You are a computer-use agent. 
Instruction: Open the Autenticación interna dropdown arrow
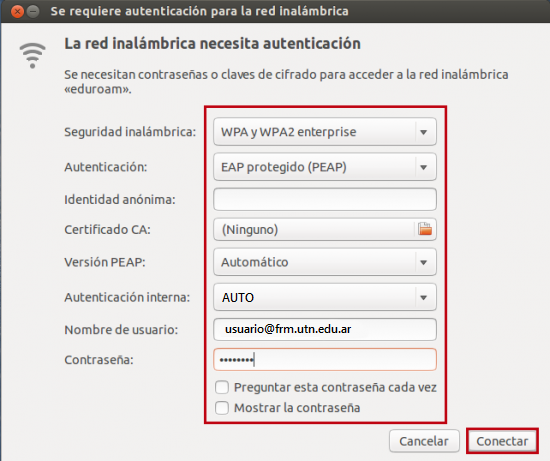tap(424, 298)
